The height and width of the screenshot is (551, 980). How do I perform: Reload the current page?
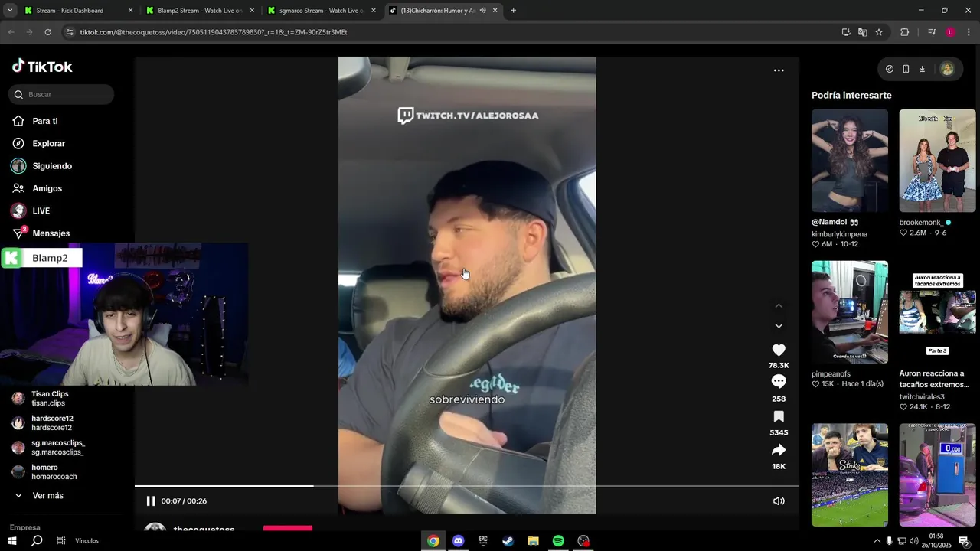pos(47,32)
